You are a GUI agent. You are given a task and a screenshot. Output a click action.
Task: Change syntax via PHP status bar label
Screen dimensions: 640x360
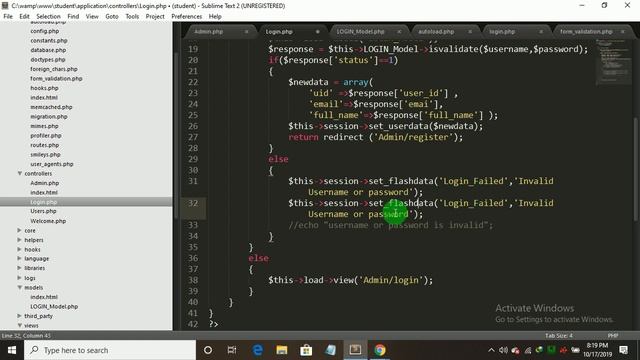[x=613, y=336]
